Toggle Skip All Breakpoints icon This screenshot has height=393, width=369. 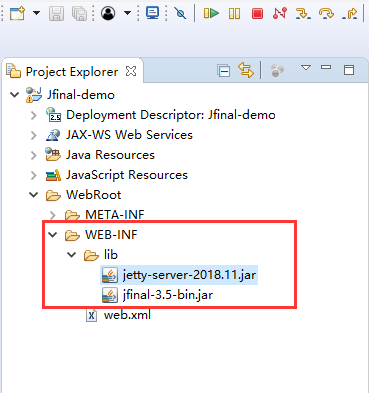pyautogui.click(x=180, y=13)
